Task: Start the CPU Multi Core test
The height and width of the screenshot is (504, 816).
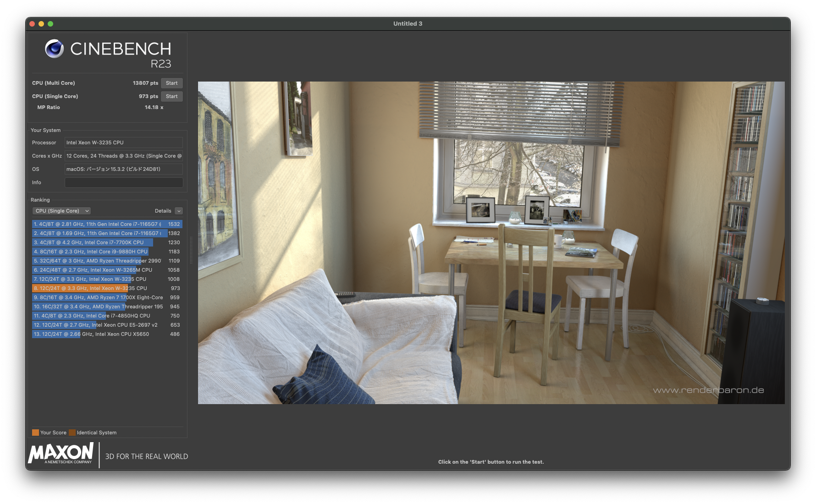Action: point(171,83)
